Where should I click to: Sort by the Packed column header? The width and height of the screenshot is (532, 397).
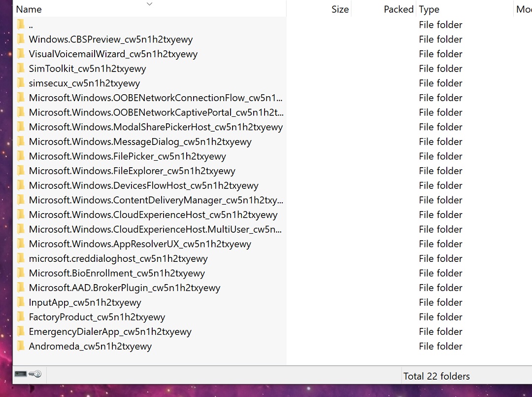pyautogui.click(x=399, y=9)
